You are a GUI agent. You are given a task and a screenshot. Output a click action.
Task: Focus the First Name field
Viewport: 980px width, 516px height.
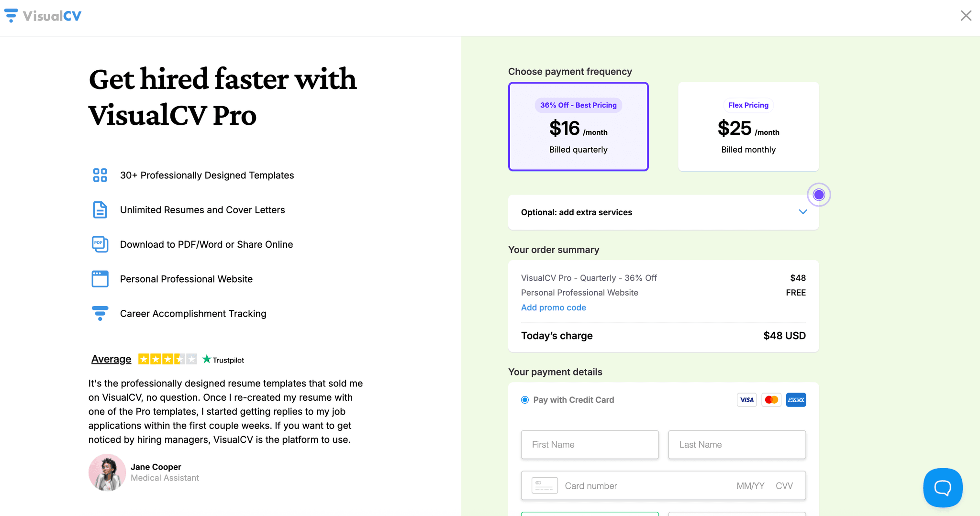(590, 445)
